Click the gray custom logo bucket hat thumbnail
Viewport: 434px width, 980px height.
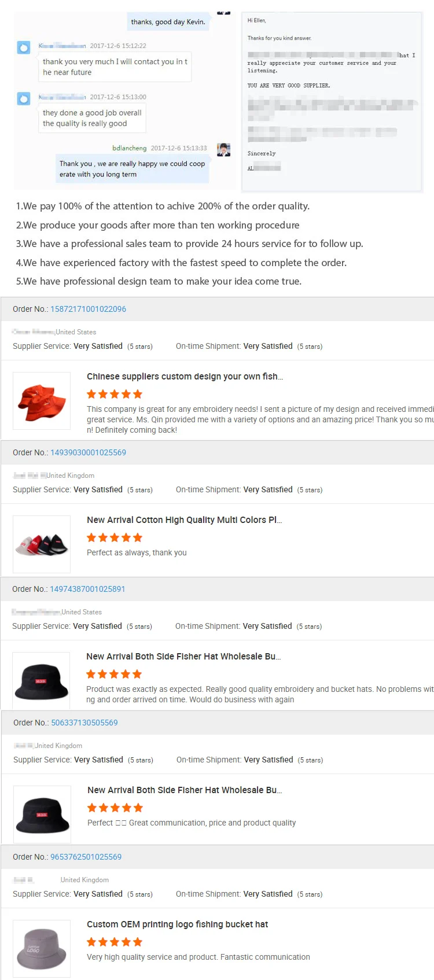pyautogui.click(x=42, y=949)
